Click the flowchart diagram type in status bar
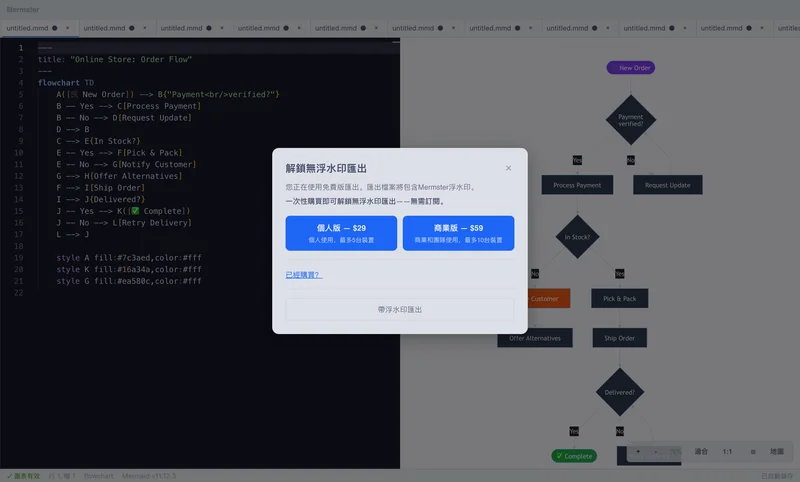The height and width of the screenshot is (482, 800). tap(98, 476)
